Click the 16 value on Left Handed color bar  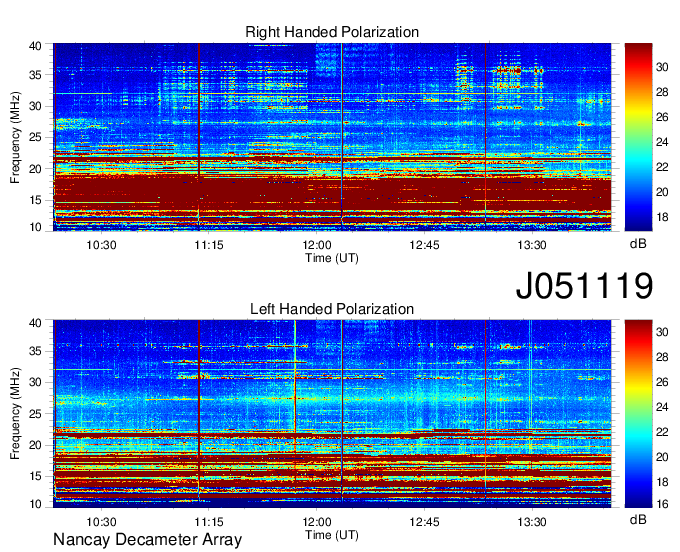[x=662, y=504]
